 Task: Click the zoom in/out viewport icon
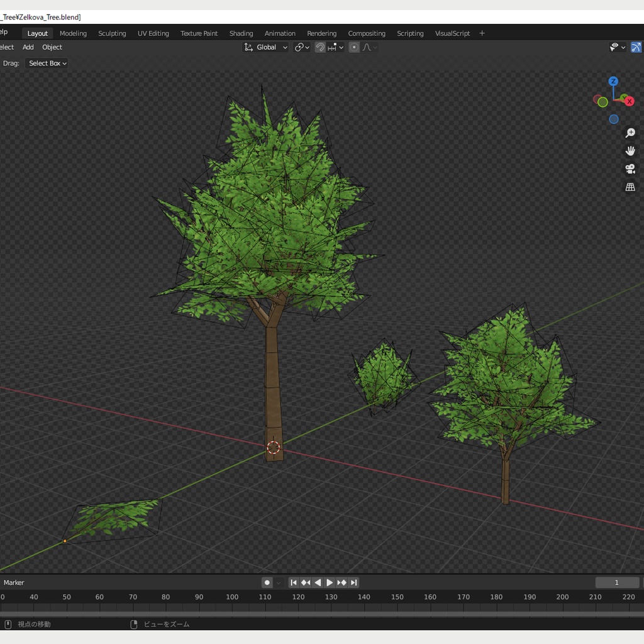click(630, 133)
